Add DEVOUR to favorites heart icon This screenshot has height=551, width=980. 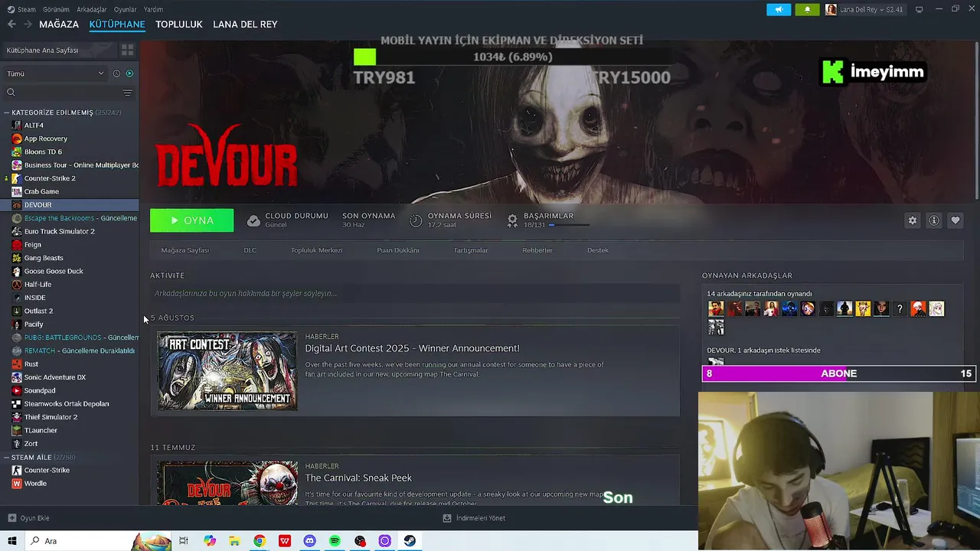pyautogui.click(x=955, y=220)
